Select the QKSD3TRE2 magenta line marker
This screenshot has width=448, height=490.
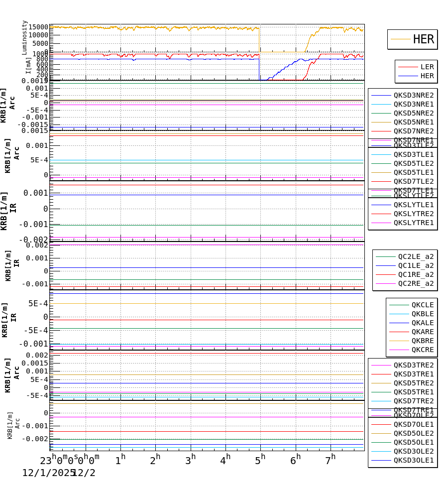[x=380, y=365]
